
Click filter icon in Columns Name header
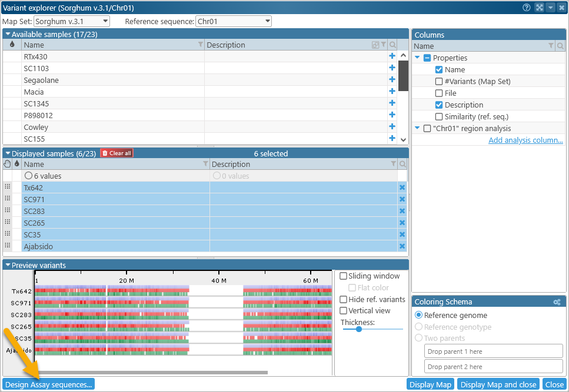tap(551, 46)
